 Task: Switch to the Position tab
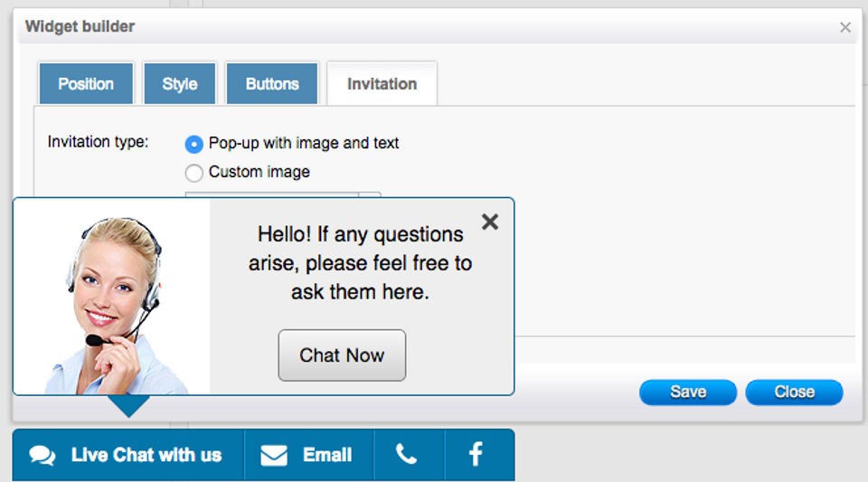click(86, 84)
